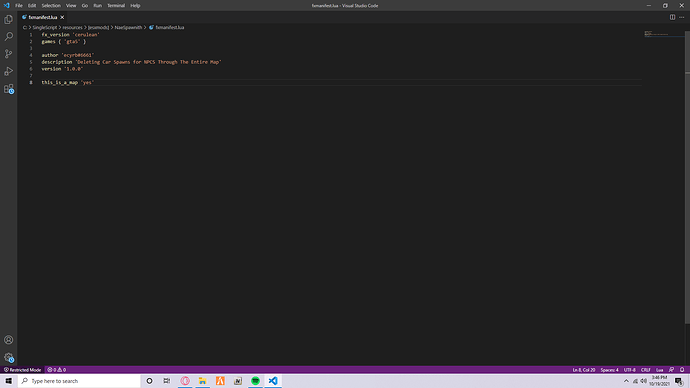
Task: Click the volume speaker tray icon
Action: (x=643, y=381)
